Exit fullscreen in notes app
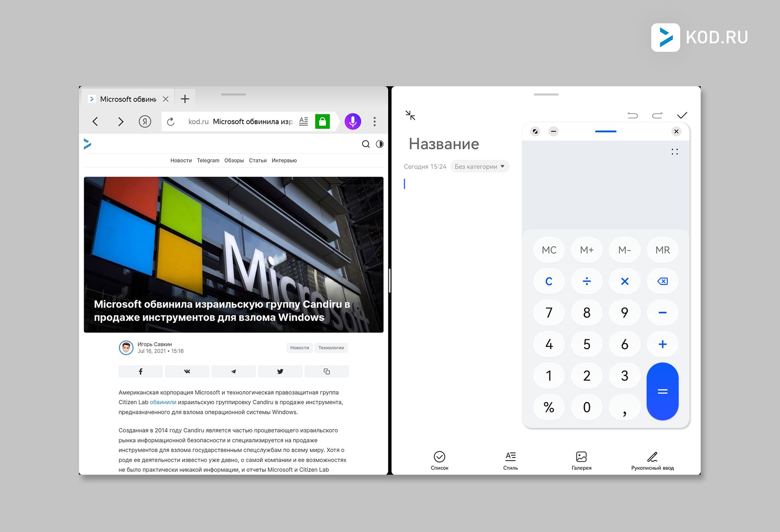The image size is (780, 532). pyautogui.click(x=410, y=115)
